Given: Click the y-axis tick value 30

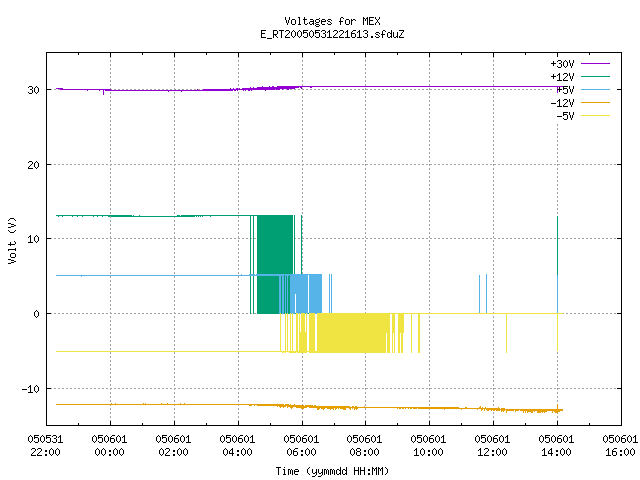Looking at the screenshot, I should [x=33, y=90].
